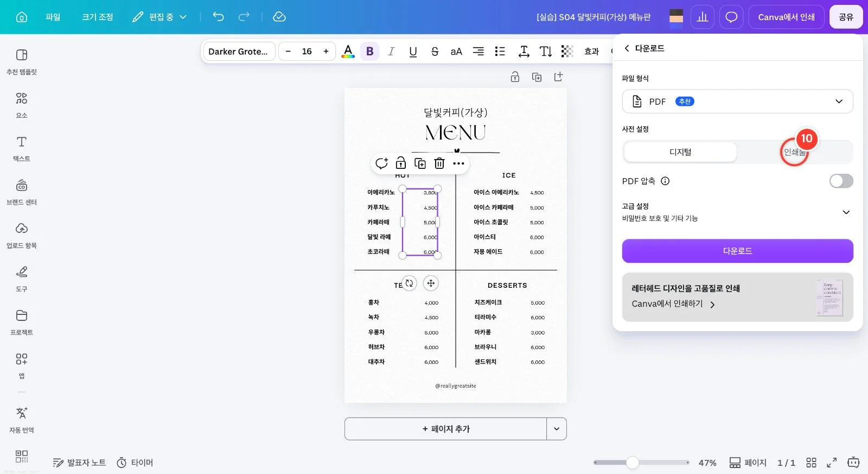Select the 디지털 preset tab
868x474 pixels.
click(x=680, y=152)
